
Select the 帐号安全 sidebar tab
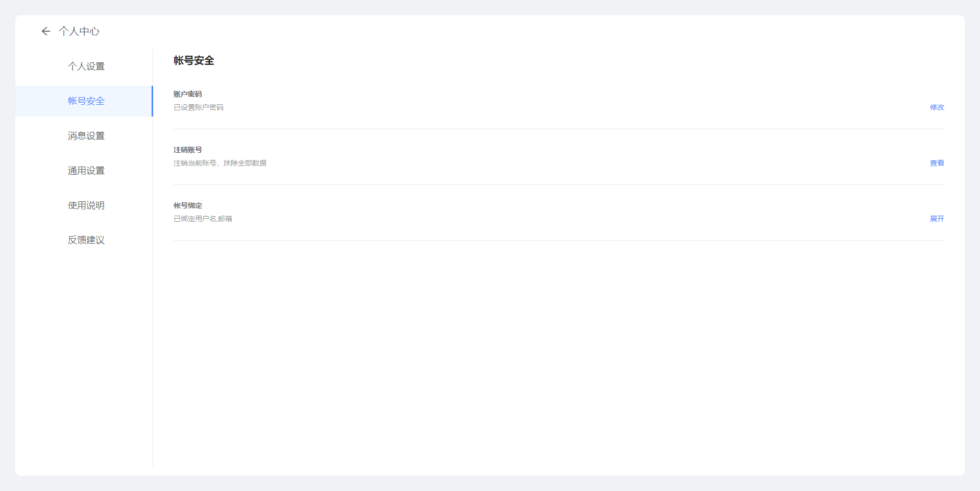[x=86, y=101]
